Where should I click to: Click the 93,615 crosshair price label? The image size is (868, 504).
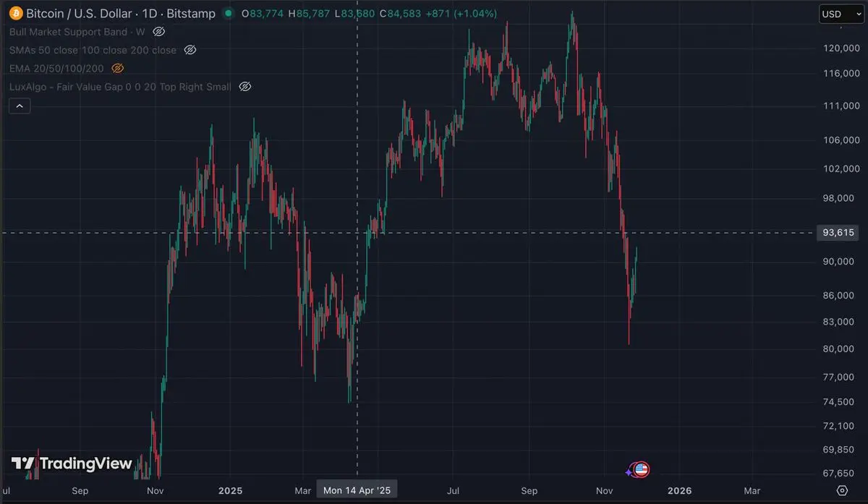click(x=839, y=233)
